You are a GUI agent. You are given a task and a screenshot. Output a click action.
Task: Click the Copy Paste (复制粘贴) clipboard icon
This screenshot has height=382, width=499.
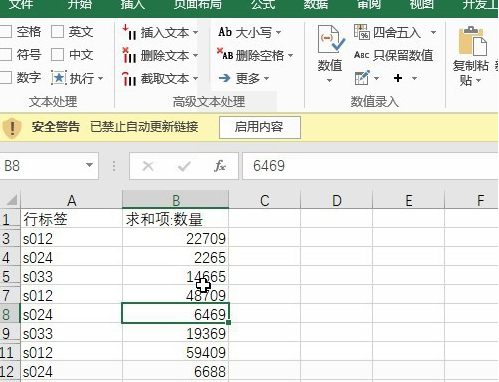click(473, 41)
